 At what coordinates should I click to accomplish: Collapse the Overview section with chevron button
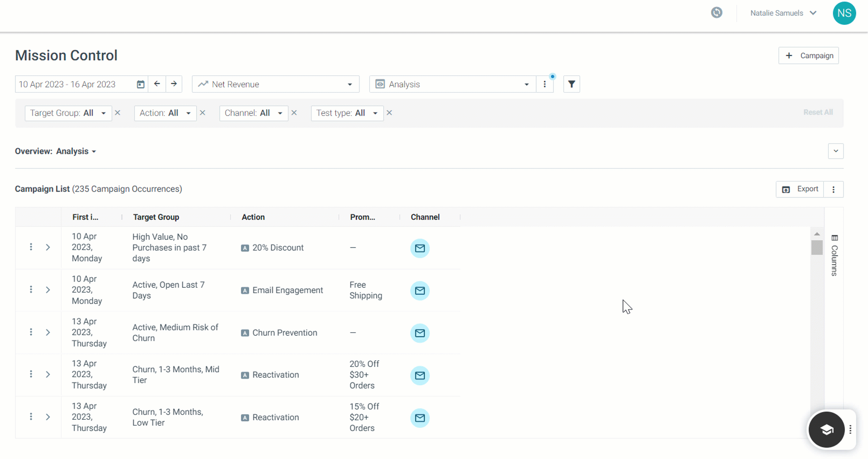(835, 151)
